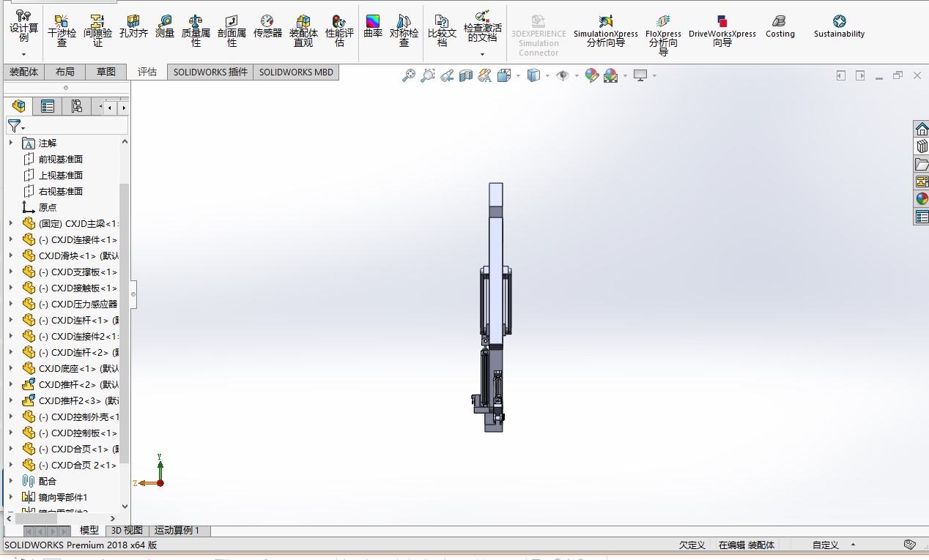Expand the 配合 mates folder

(11, 481)
